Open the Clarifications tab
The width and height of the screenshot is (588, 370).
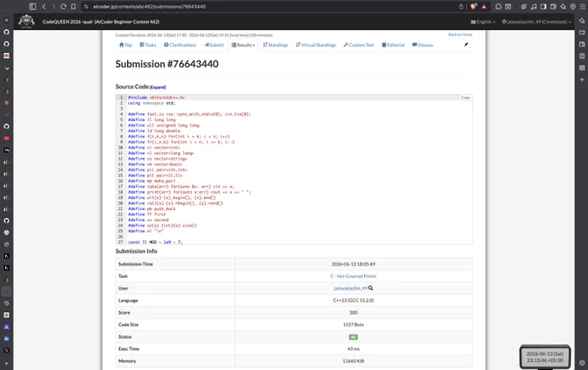[x=180, y=45]
